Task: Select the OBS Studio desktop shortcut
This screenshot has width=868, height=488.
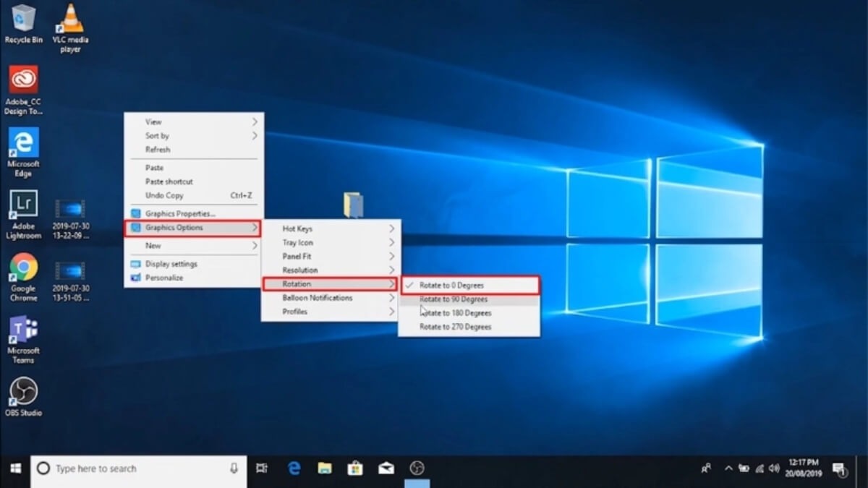Action: (x=23, y=397)
